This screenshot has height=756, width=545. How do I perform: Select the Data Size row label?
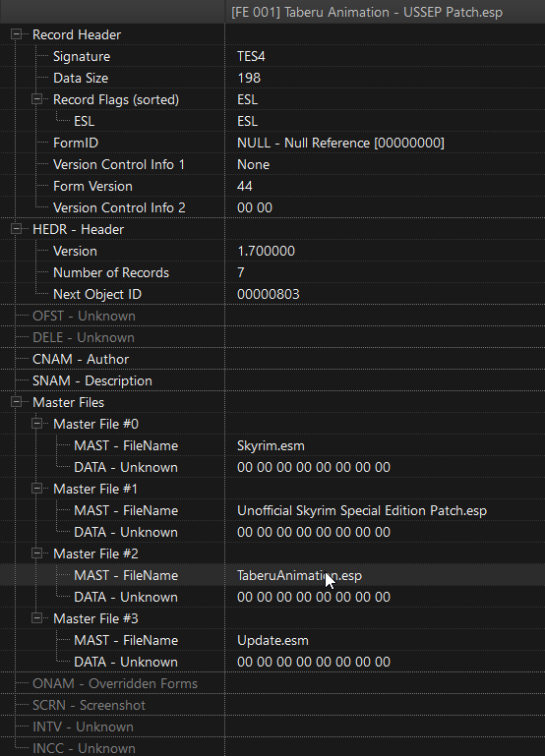(x=81, y=78)
